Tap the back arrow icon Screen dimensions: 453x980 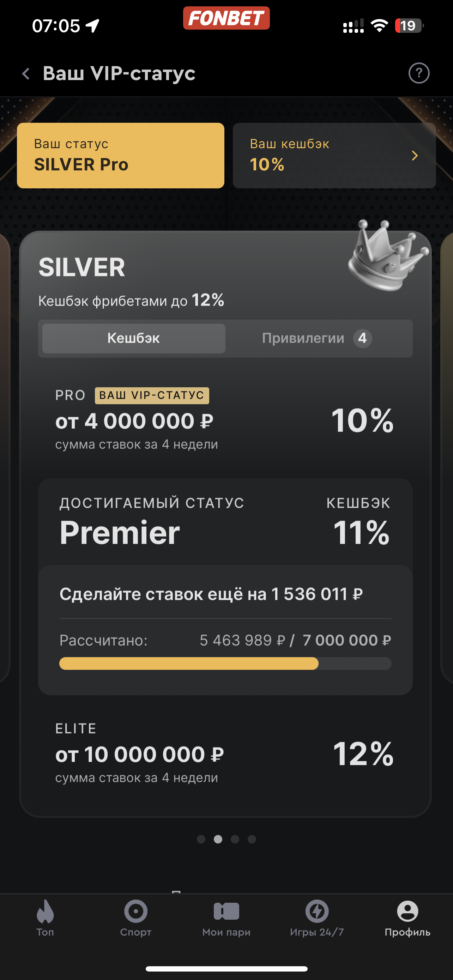coord(26,73)
